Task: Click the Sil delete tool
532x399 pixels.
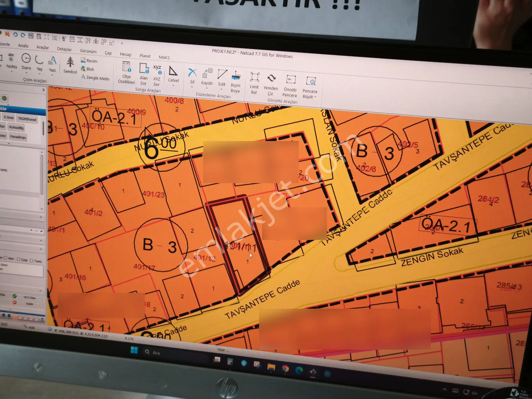Action: (x=192, y=76)
